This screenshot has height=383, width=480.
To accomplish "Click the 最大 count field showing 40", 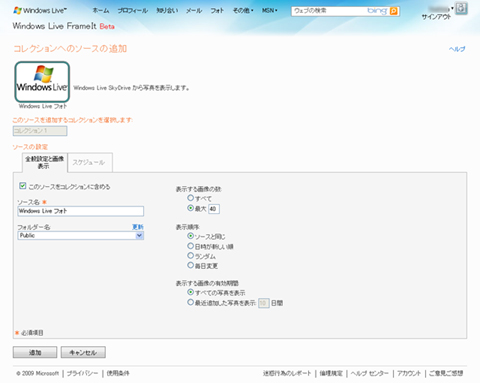I will pyautogui.click(x=214, y=209).
